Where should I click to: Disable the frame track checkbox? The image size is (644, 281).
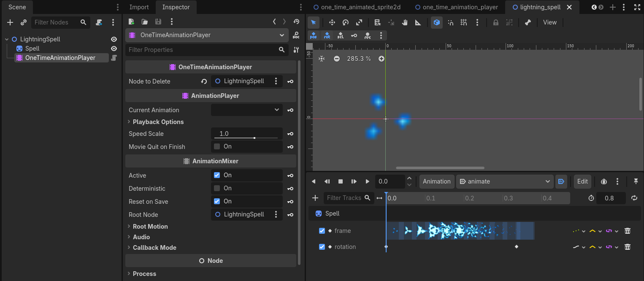(322, 231)
